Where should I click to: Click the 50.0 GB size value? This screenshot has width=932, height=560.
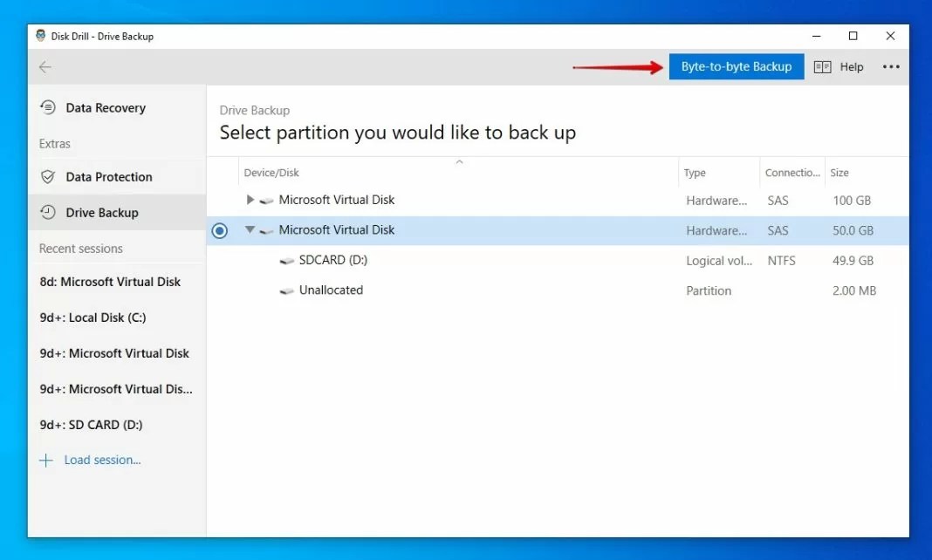[853, 230]
